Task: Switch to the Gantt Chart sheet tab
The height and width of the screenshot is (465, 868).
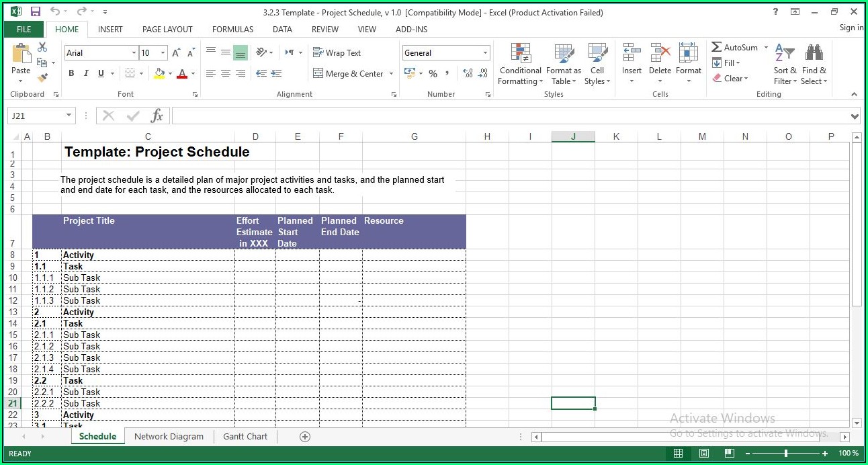Action: point(245,437)
